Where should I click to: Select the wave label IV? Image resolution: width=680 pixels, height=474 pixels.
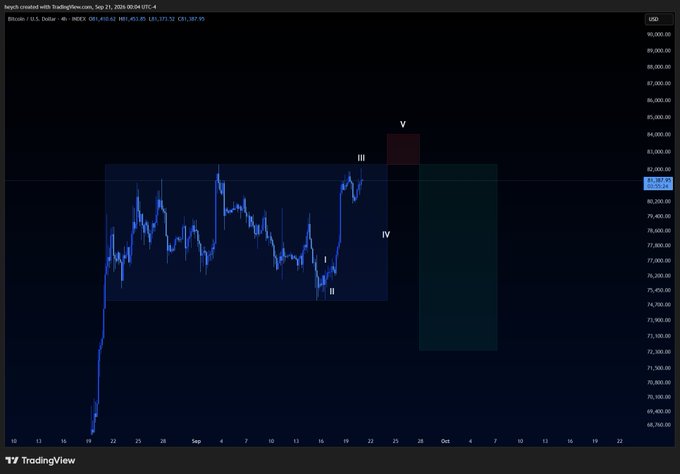pos(386,235)
